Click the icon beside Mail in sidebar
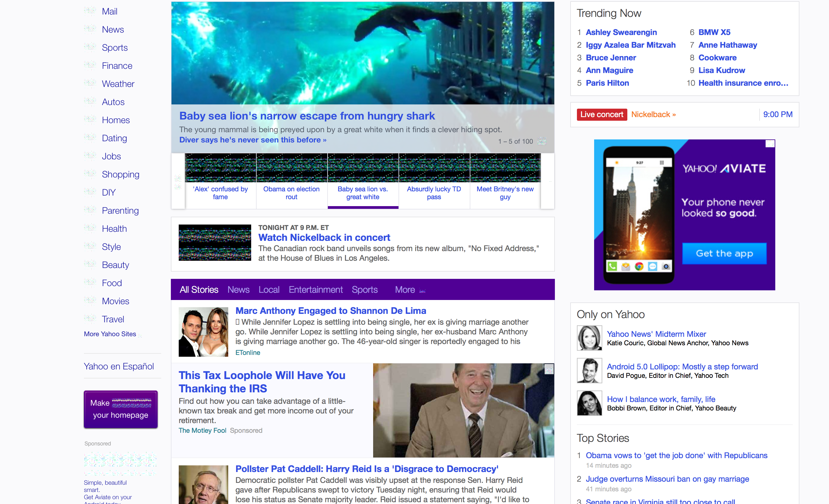829x504 pixels. pyautogui.click(x=90, y=11)
